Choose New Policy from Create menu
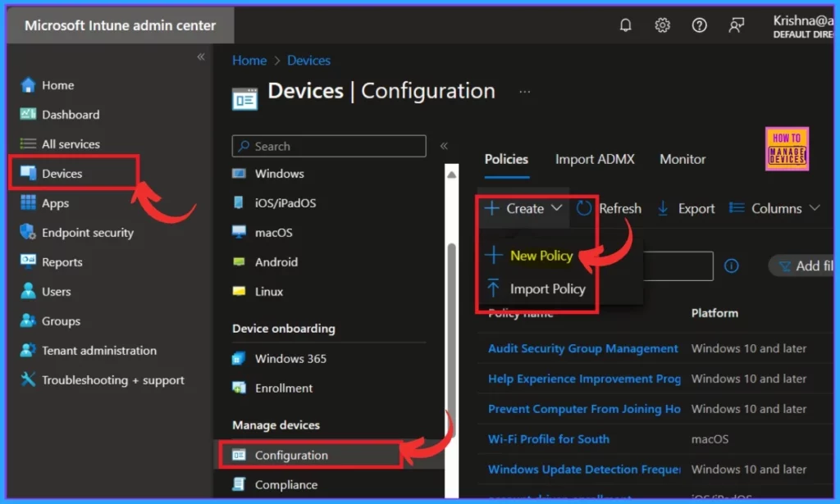 [541, 256]
